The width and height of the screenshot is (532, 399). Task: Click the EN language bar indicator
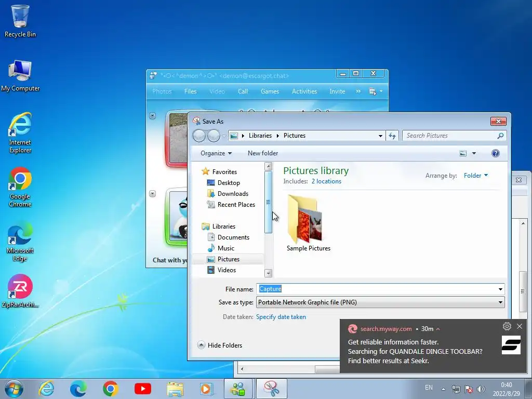pyautogui.click(x=429, y=388)
